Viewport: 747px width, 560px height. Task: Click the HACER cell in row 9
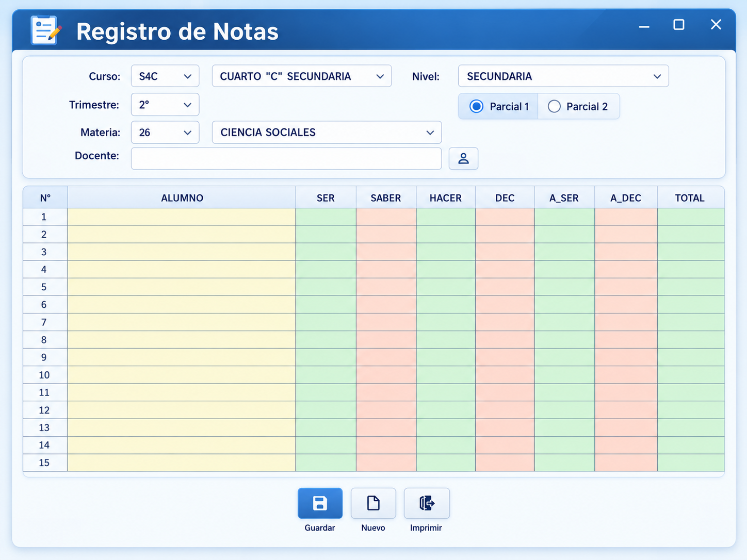(x=446, y=357)
